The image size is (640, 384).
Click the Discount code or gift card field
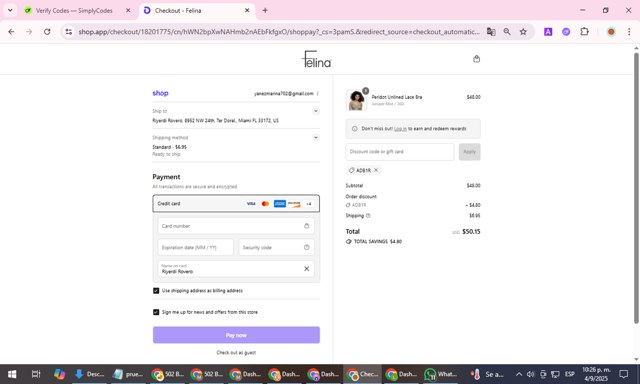(x=400, y=152)
